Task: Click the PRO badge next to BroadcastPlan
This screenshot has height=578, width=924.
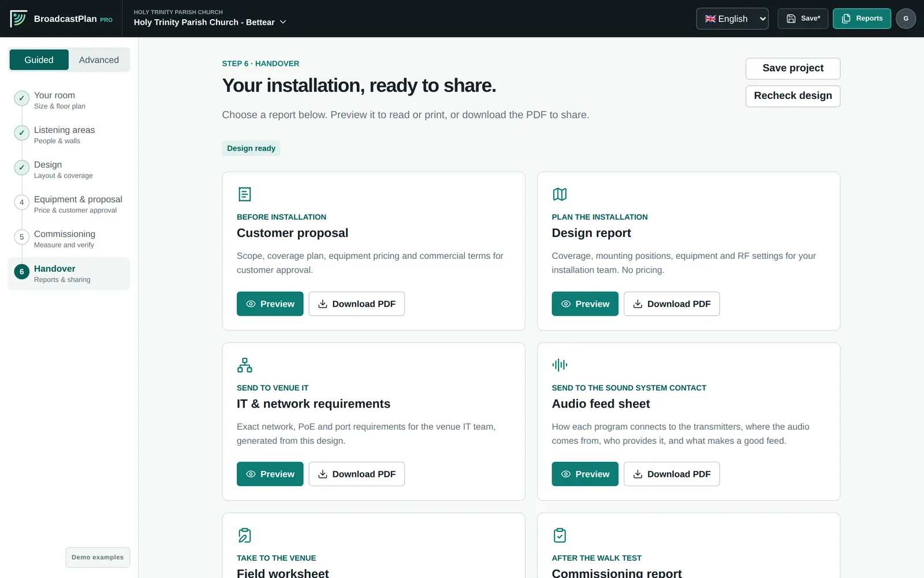Action: click(106, 20)
